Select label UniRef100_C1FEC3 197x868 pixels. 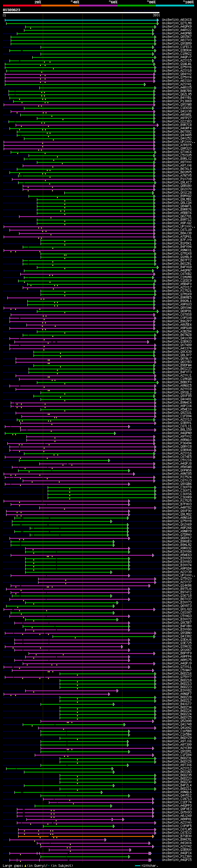coord(177,47)
